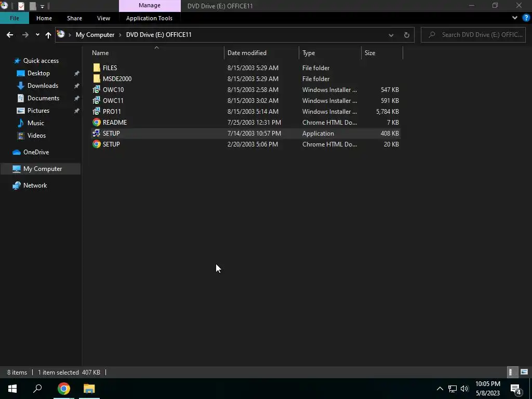Select My Computer in navigation pane
This screenshot has height=399, width=532.
(41, 169)
